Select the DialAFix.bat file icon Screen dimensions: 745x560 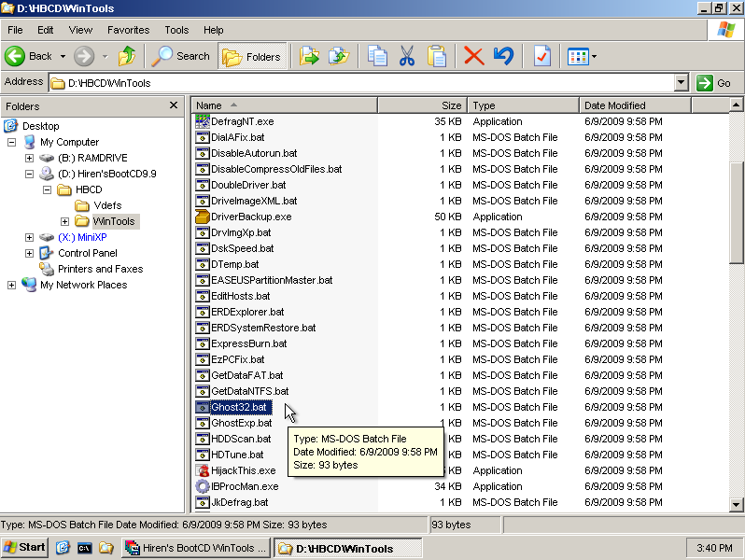pyautogui.click(x=203, y=137)
